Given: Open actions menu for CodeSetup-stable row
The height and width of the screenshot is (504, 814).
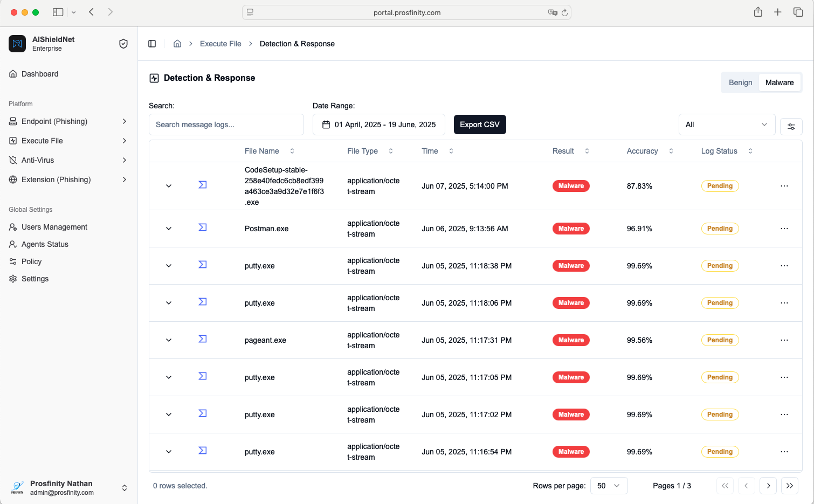Looking at the screenshot, I should 784,186.
